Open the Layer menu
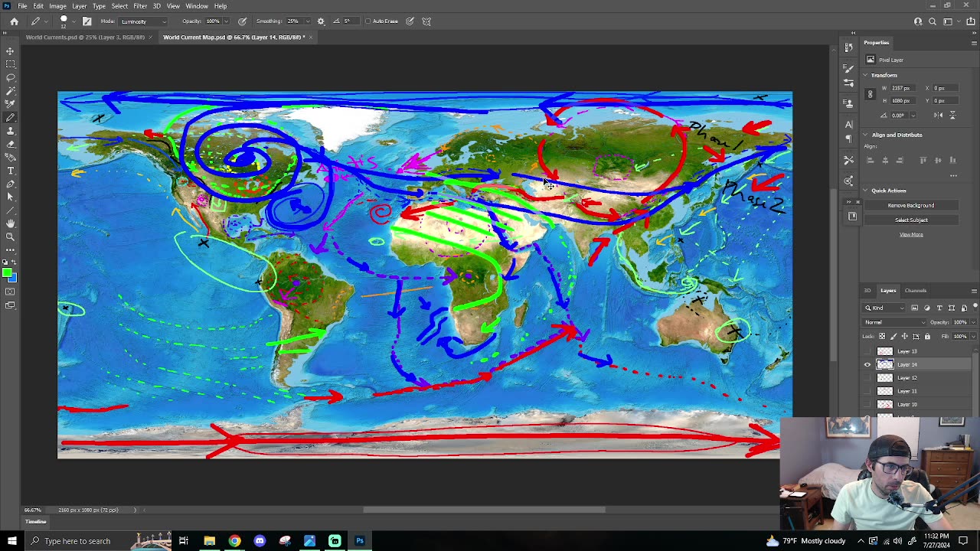 tap(79, 6)
